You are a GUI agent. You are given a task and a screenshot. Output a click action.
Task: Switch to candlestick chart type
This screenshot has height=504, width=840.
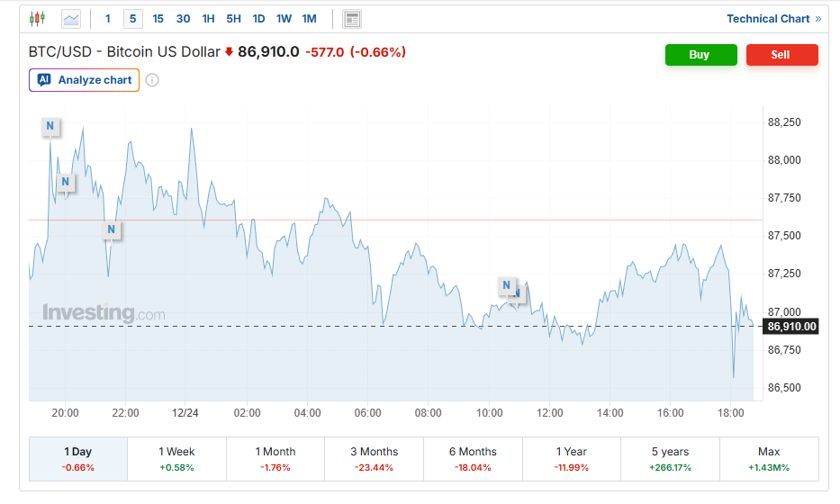(x=37, y=18)
